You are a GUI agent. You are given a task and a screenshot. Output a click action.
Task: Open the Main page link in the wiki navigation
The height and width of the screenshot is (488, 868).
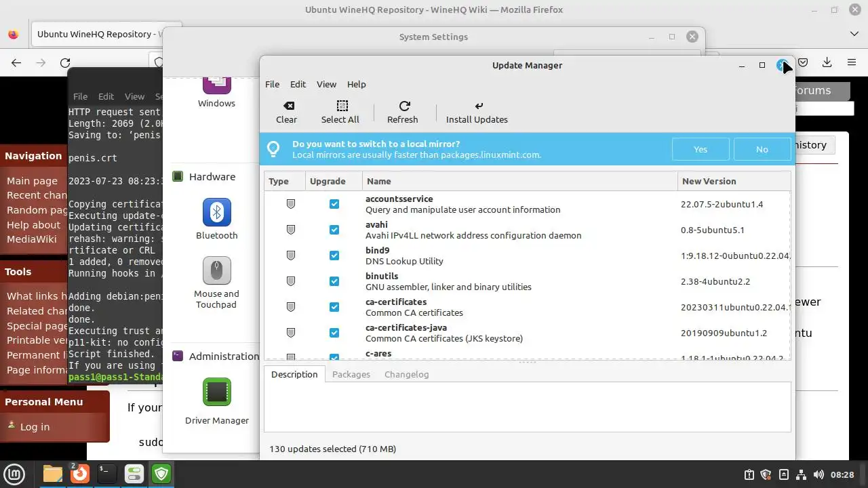(32, 181)
